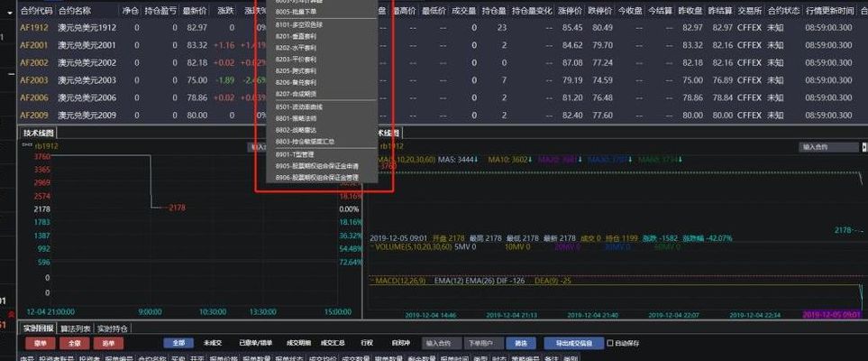Select contract row AF1912

pos(443,27)
